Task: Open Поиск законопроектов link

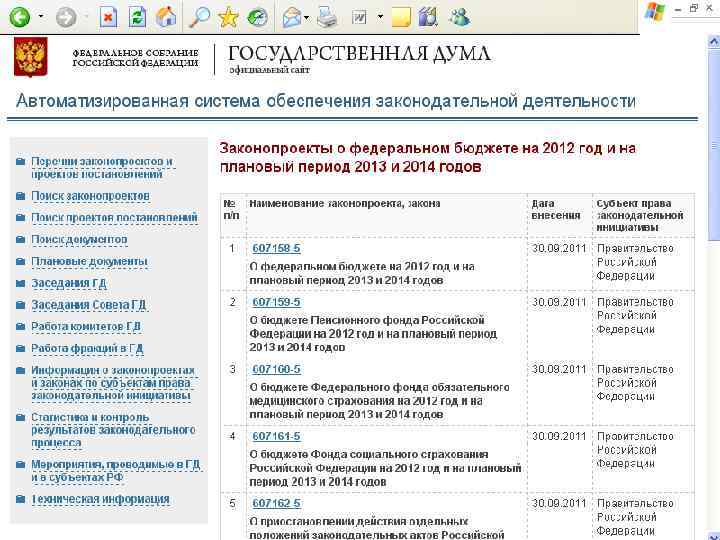Action: (x=90, y=196)
